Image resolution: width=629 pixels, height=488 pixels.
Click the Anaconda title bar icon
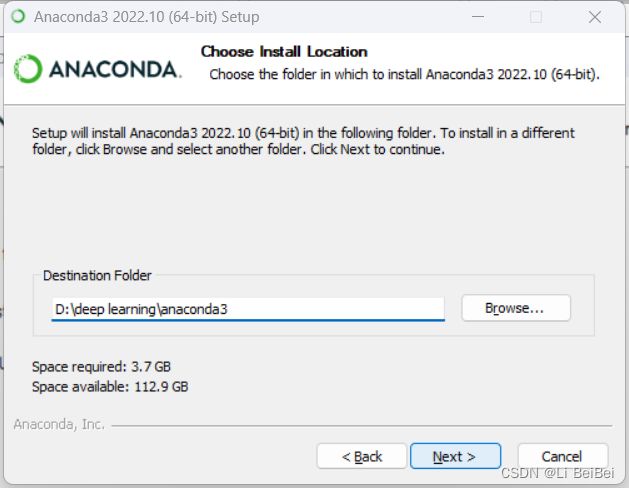click(x=18, y=16)
